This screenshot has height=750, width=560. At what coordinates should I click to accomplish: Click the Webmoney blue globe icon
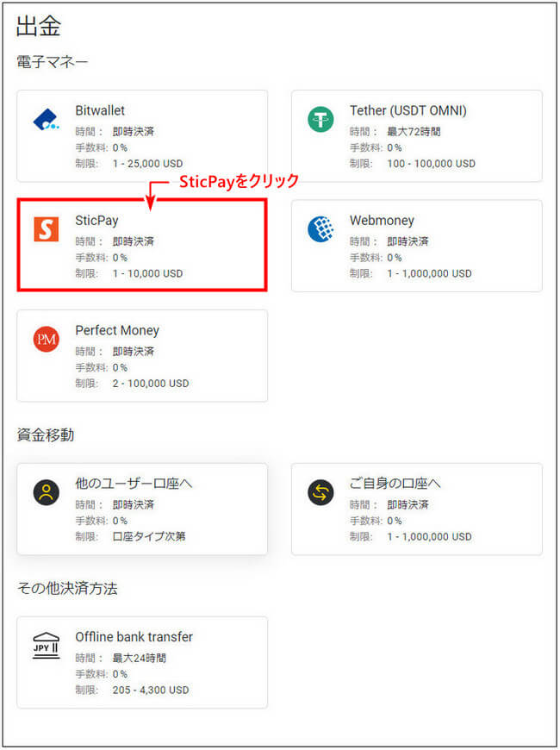[320, 229]
